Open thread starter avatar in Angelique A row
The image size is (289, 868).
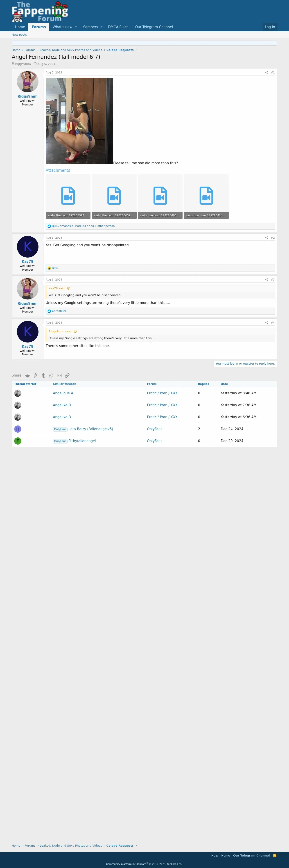[x=18, y=393]
